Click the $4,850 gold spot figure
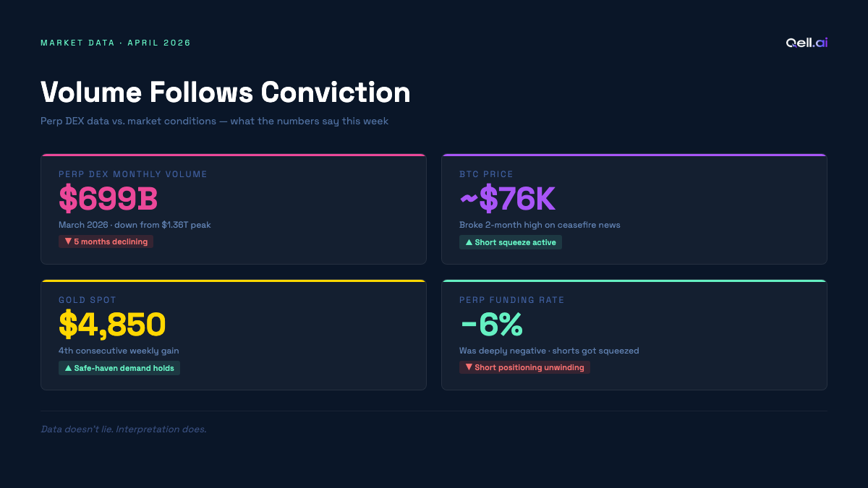Screen dimensions: 868x488 [112, 325]
